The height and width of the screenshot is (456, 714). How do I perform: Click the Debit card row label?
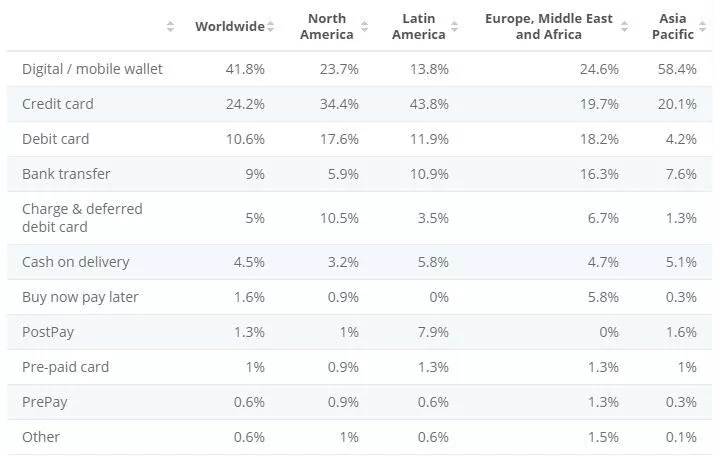pyautogui.click(x=55, y=139)
